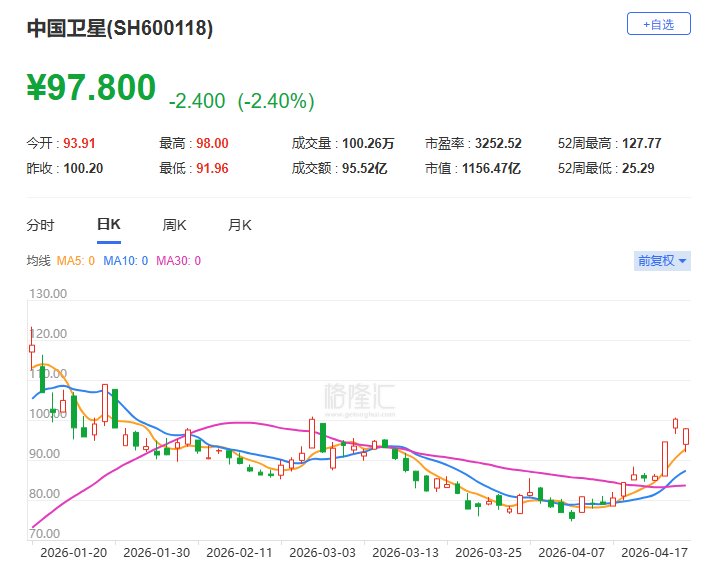Click the current price ¥97.800
The height and width of the screenshot is (567, 711).
click(x=91, y=88)
